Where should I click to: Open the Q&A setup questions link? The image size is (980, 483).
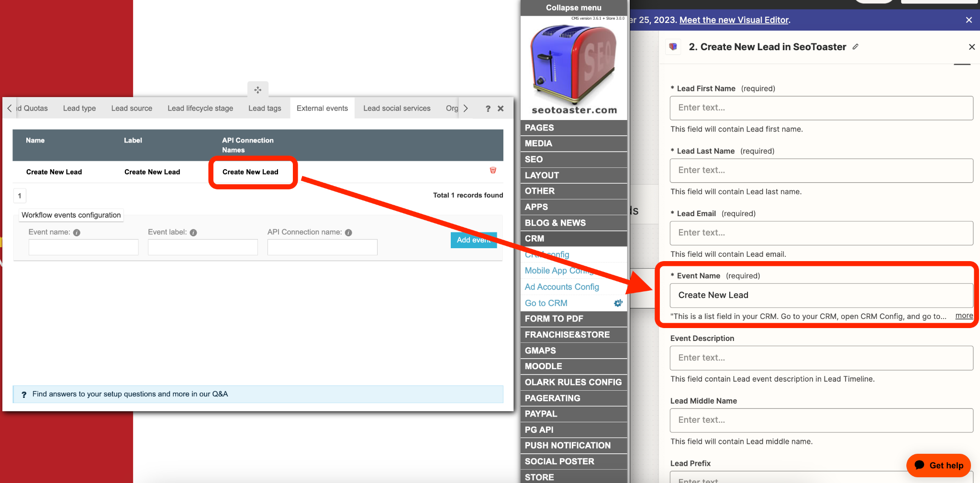point(130,394)
